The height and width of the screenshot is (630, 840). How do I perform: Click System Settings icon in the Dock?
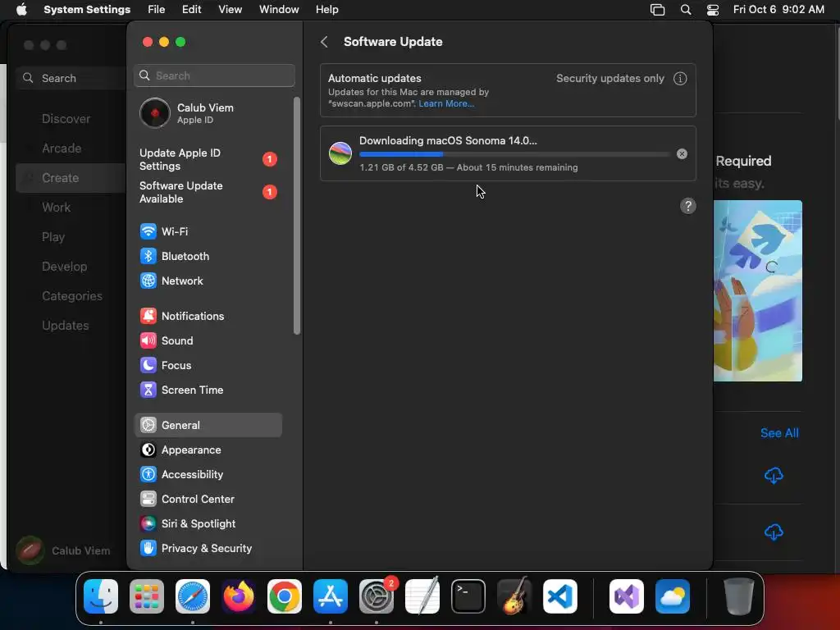(376, 596)
